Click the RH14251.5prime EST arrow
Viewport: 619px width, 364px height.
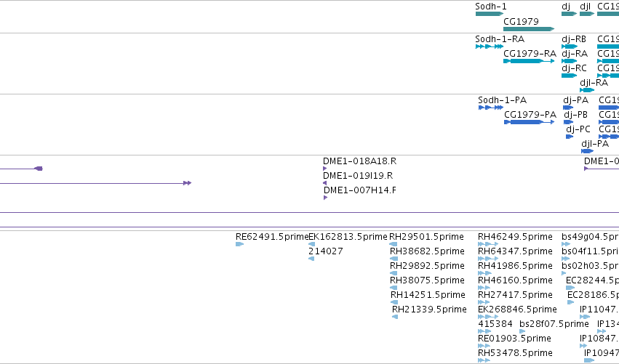[x=394, y=302]
